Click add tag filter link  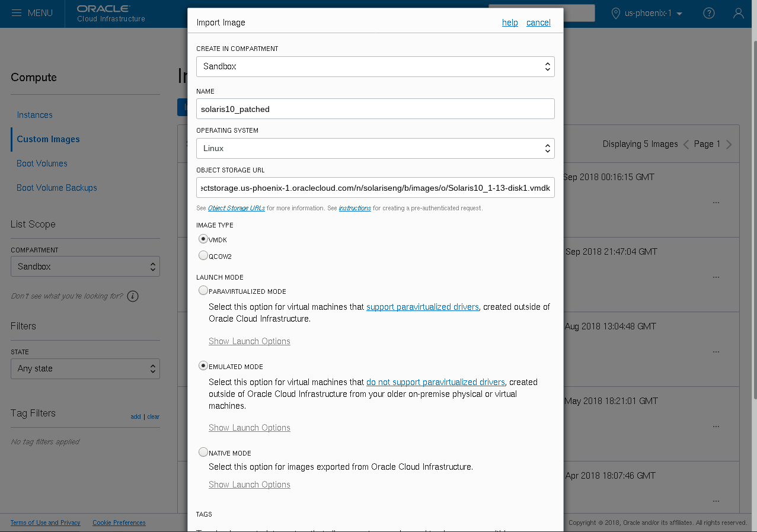pos(136,417)
